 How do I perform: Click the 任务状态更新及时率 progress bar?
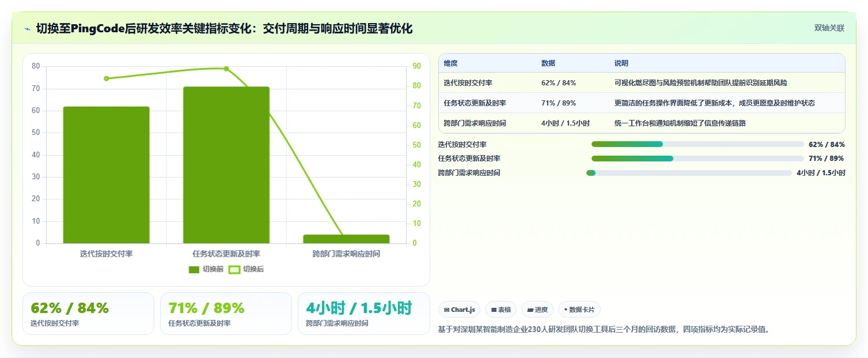[x=698, y=159]
